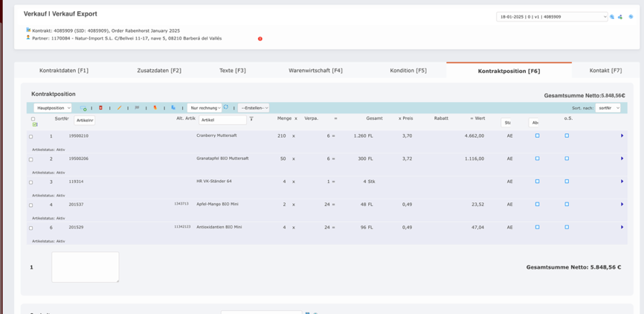Click the red warning icon beside partner address
The width and height of the screenshot is (644, 314).
(x=260, y=39)
